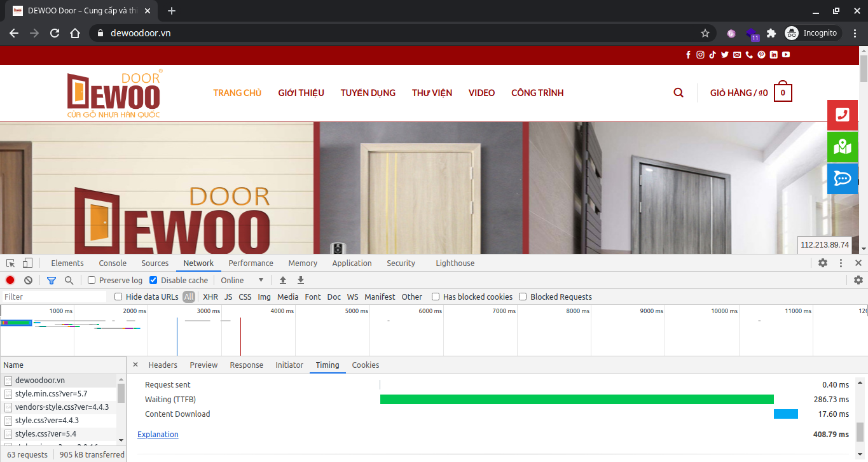Filter requests by XHR type
Image resolution: width=868 pixels, height=462 pixels.
210,297
